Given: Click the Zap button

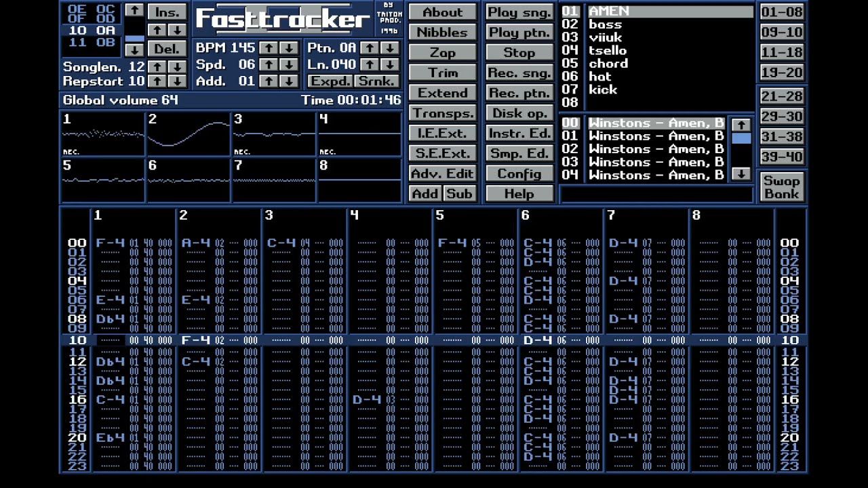Looking at the screenshot, I should point(442,52).
